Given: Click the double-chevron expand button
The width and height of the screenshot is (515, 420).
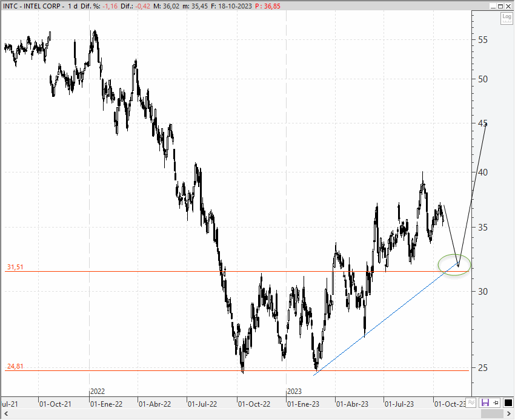Looking at the screenshot, I should point(471,402).
